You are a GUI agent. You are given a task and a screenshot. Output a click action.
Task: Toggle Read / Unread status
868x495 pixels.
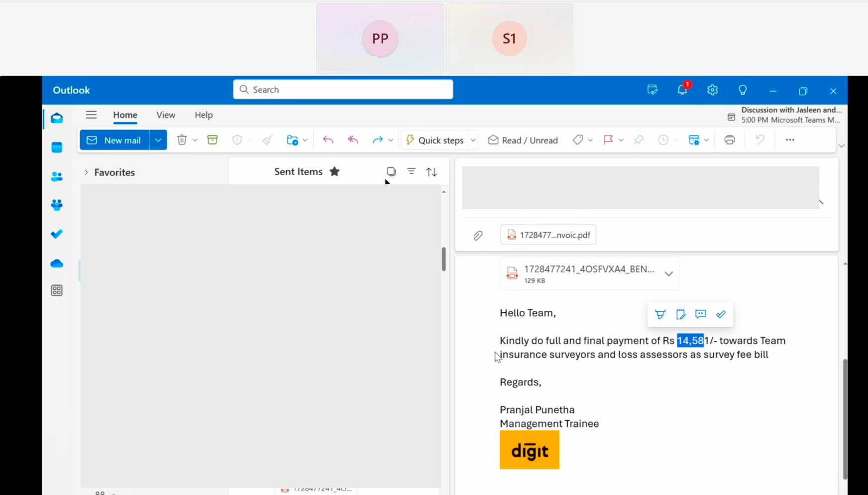(523, 140)
